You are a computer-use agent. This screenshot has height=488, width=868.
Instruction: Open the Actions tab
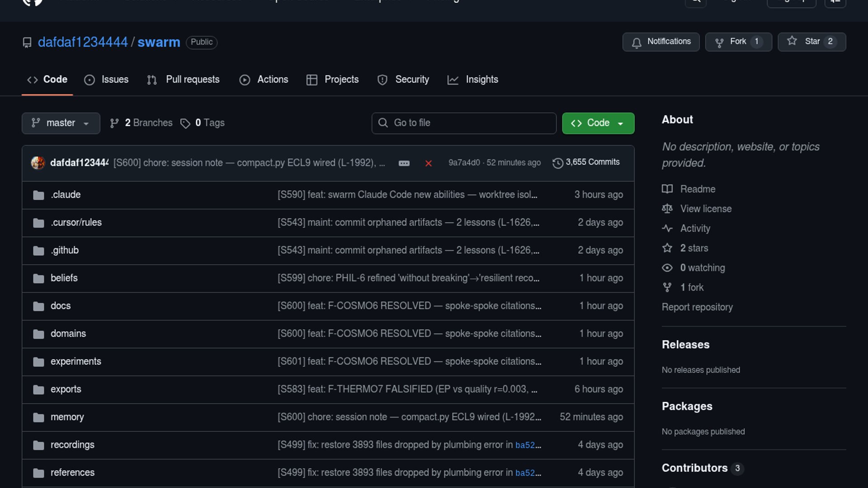pos(264,80)
